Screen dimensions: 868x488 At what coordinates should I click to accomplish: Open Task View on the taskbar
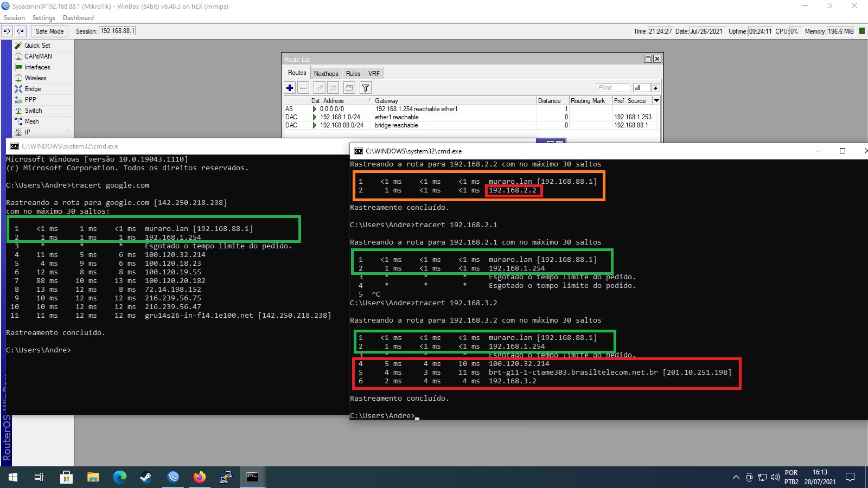39,477
